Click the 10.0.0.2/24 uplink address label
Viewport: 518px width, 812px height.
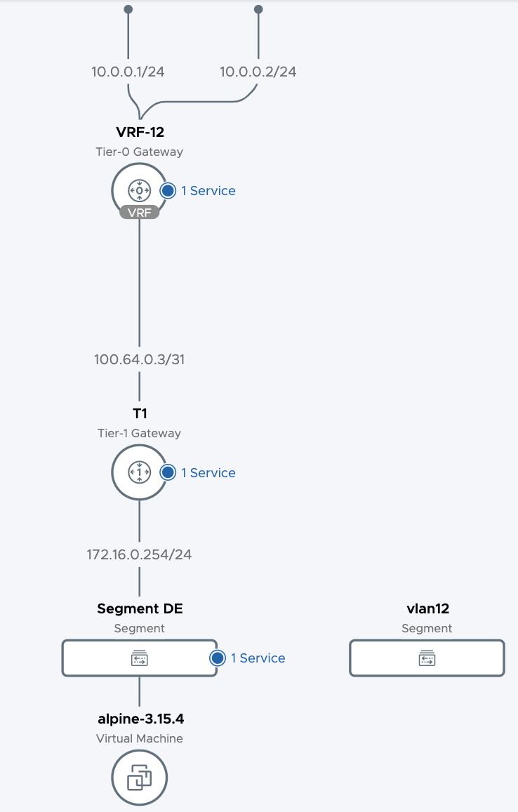click(x=258, y=72)
